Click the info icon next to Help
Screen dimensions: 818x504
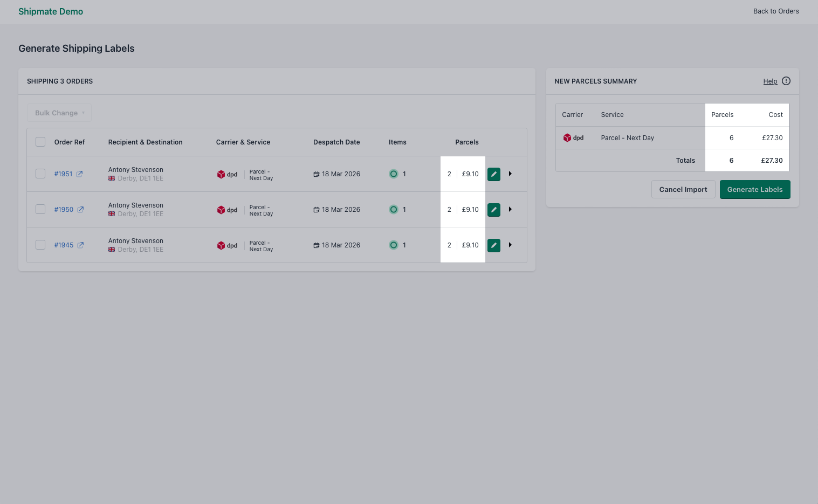(786, 81)
